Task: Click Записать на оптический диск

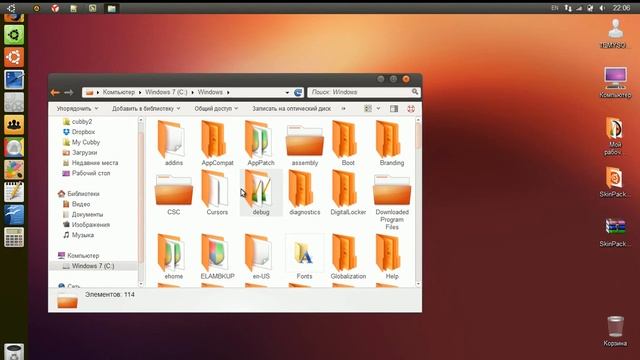Action: 291,109
